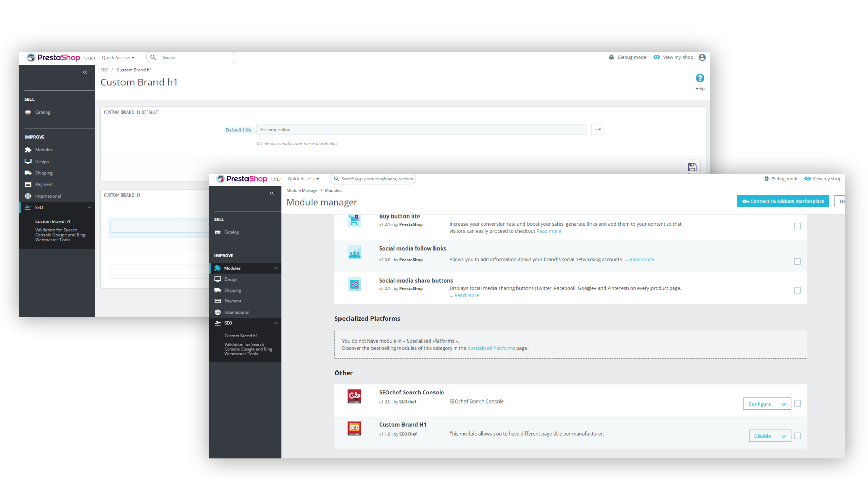The width and height of the screenshot is (868, 494).
Task: Open Read more link for Social media follow links
Action: click(x=641, y=260)
